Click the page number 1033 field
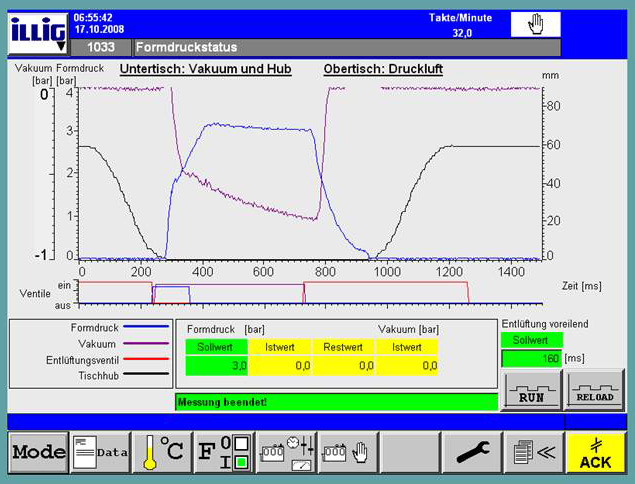This screenshot has width=635, height=484. [x=101, y=47]
